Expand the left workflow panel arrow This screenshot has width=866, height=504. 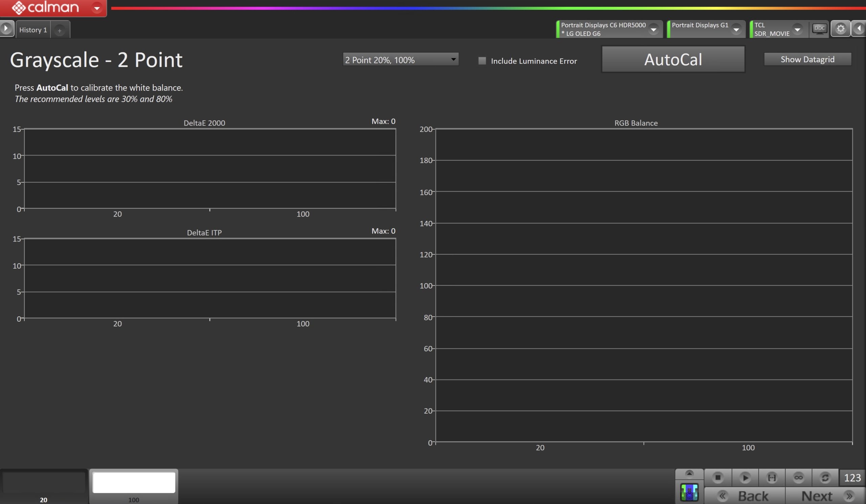click(6, 28)
